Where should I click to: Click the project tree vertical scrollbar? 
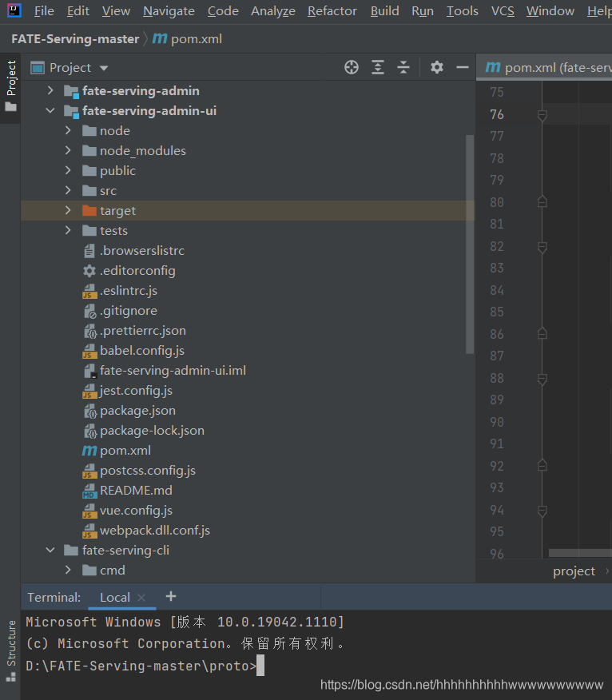(x=470, y=244)
